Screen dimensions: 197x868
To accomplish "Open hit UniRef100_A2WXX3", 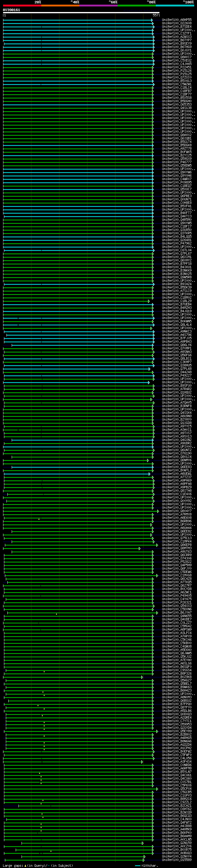I will [177, 37].
